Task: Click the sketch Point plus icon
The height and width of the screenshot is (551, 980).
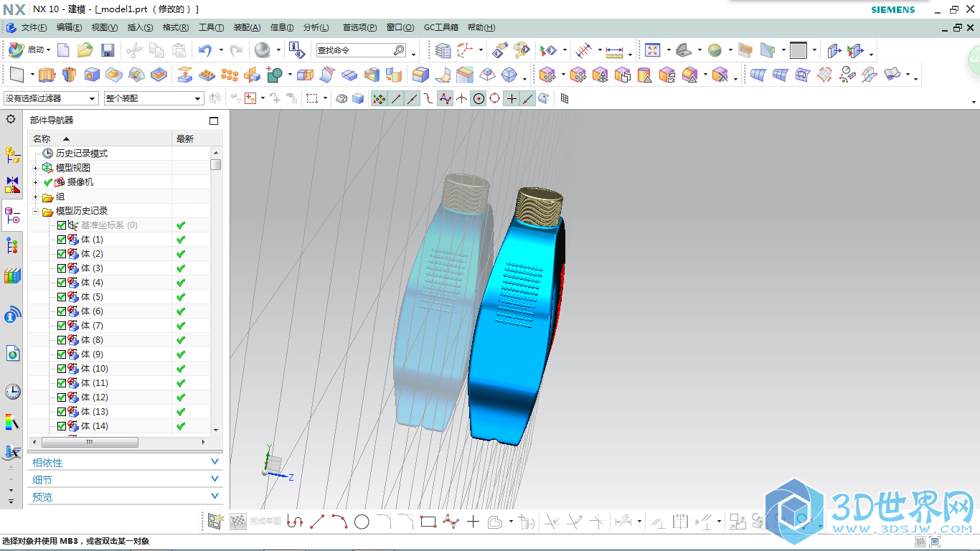Action: tap(473, 522)
